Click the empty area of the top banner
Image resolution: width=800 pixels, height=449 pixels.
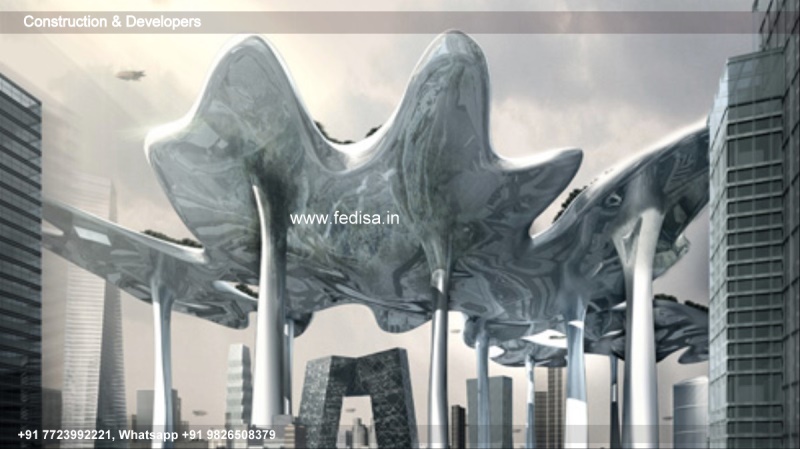tap(480, 21)
